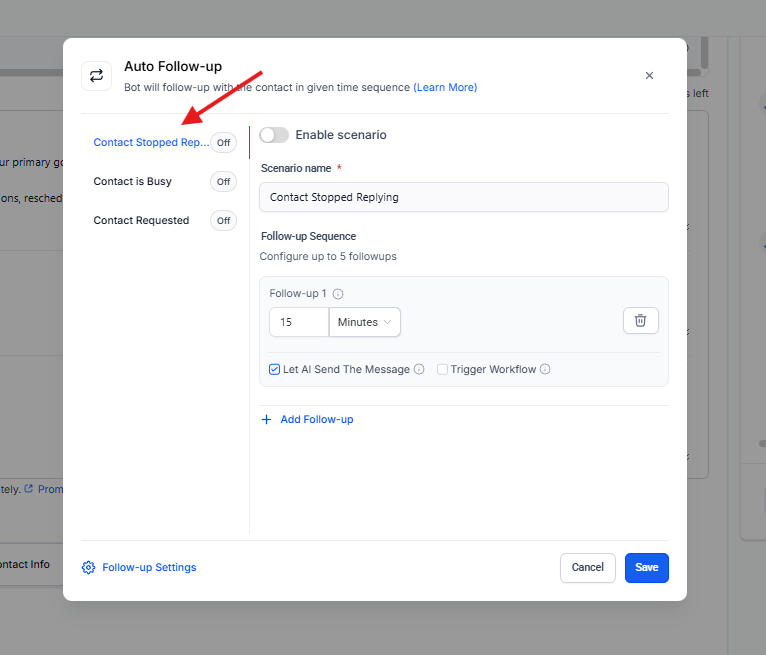Select the Contact Requested scenario

141,221
